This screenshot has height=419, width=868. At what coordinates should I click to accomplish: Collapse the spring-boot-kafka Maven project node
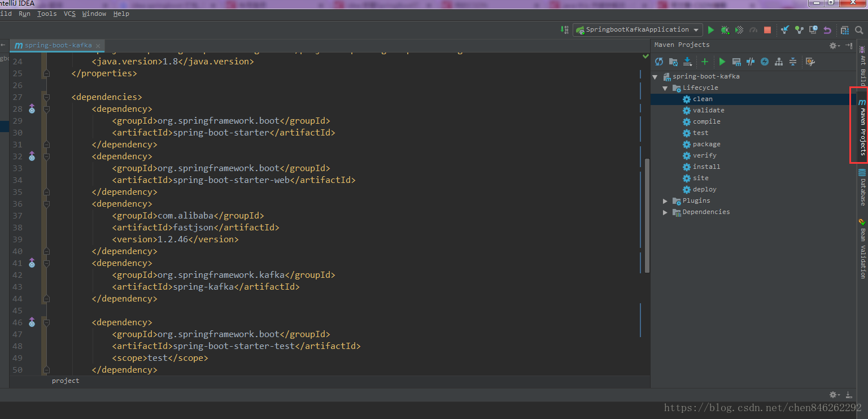[655, 76]
